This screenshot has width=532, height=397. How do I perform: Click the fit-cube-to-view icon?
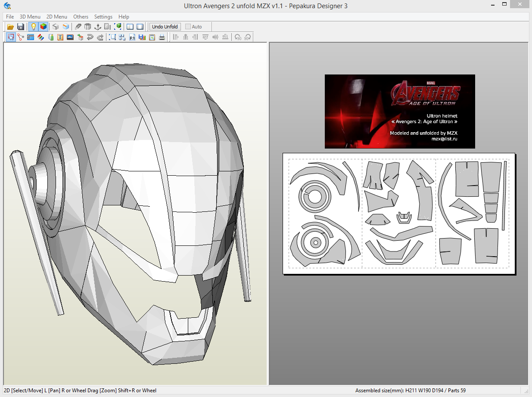[x=118, y=27]
